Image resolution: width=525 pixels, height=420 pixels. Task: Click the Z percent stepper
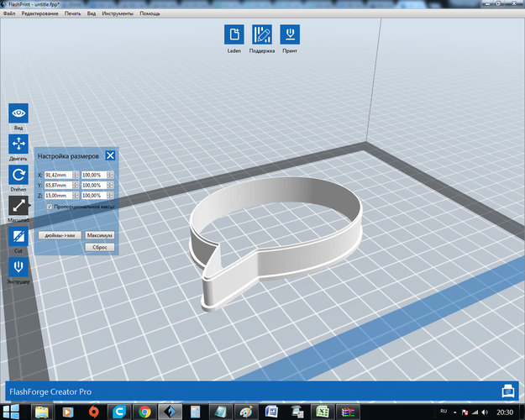[110, 195]
